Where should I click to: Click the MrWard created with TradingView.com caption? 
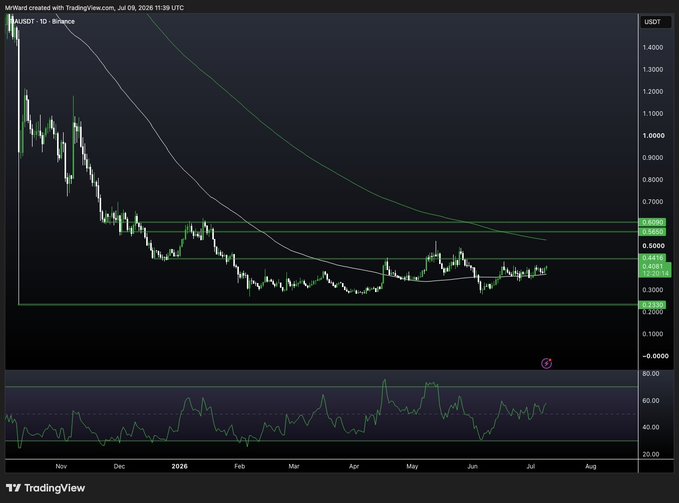(94, 7)
